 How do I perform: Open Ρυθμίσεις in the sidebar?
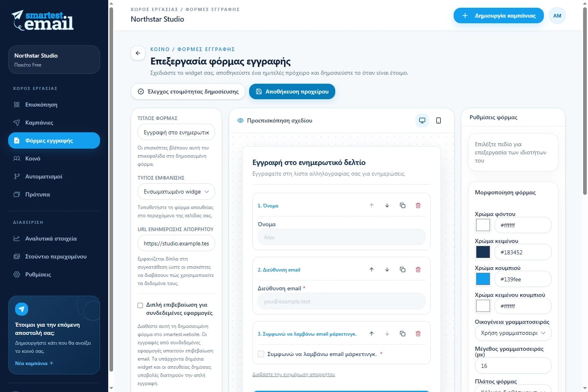coord(54,274)
